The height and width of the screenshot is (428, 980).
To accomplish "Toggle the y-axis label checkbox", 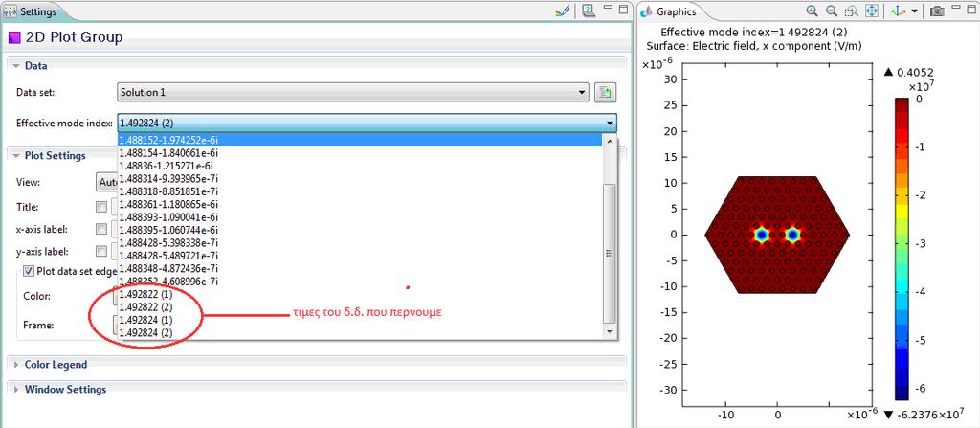I will pos(101,252).
